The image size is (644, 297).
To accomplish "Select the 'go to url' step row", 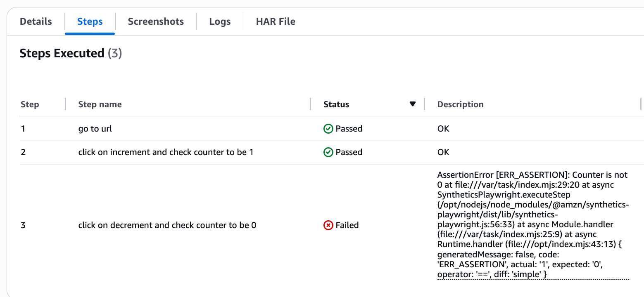I will click(95, 129).
